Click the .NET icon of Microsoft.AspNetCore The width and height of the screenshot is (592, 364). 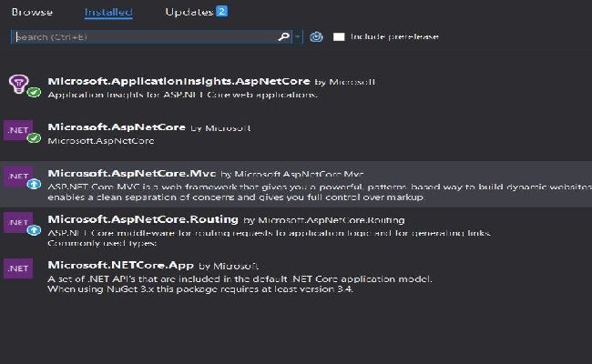coord(17,130)
